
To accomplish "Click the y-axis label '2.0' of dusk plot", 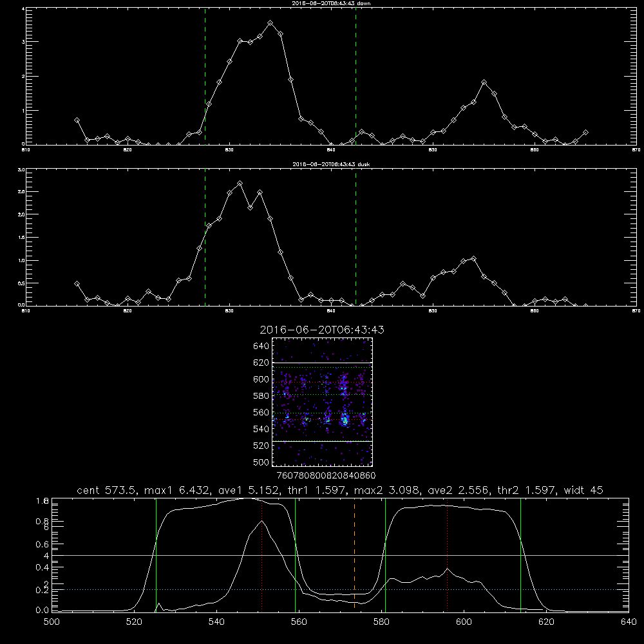I will click(x=21, y=214).
